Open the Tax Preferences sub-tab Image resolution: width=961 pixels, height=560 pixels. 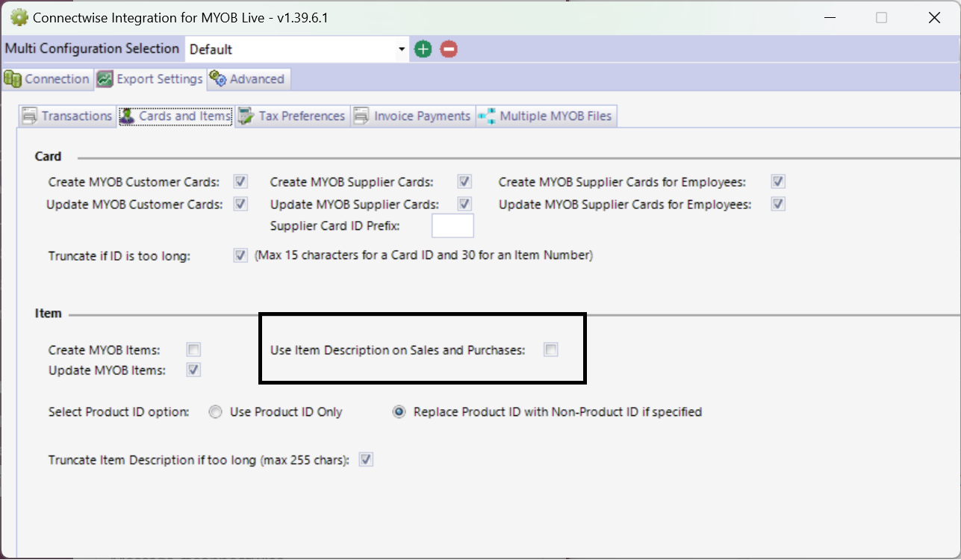coord(292,116)
